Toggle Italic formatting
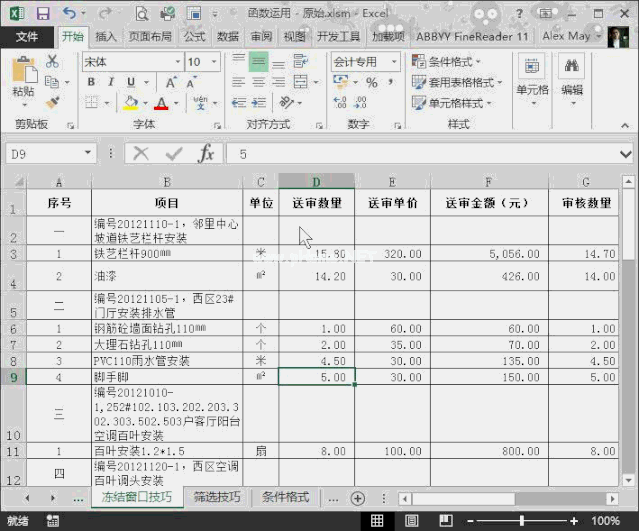This screenshot has width=639, height=531. pos(111,82)
